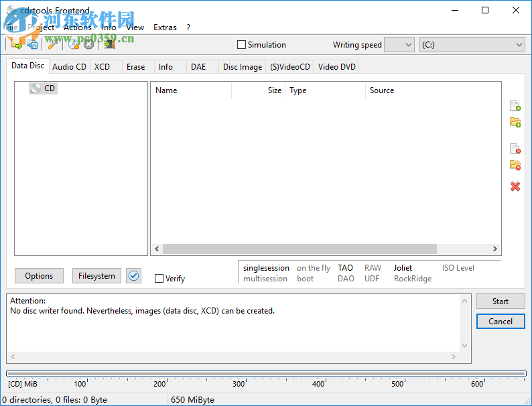Click the 'No disc writer found' message line
Screen dimensions: 532x406
point(142,311)
